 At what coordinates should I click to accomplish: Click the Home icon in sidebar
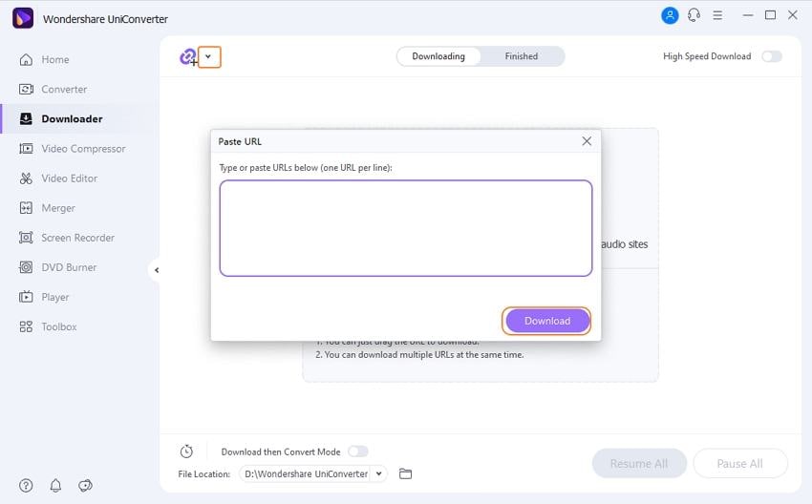coord(26,59)
